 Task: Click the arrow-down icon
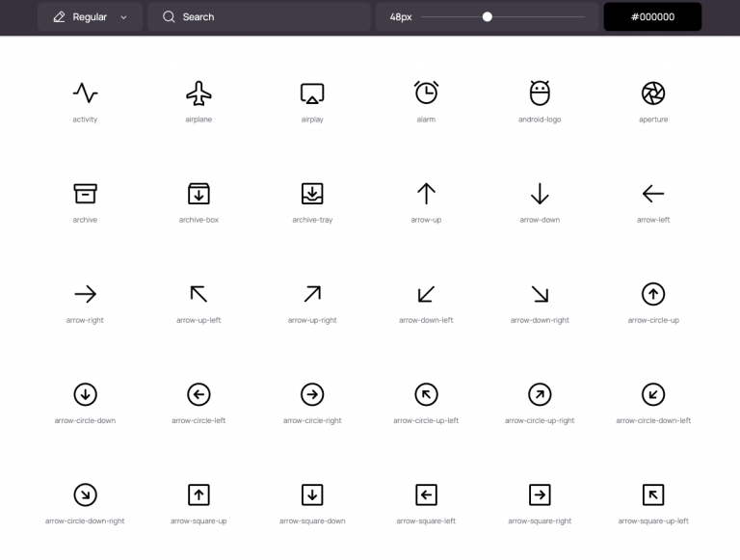point(540,194)
